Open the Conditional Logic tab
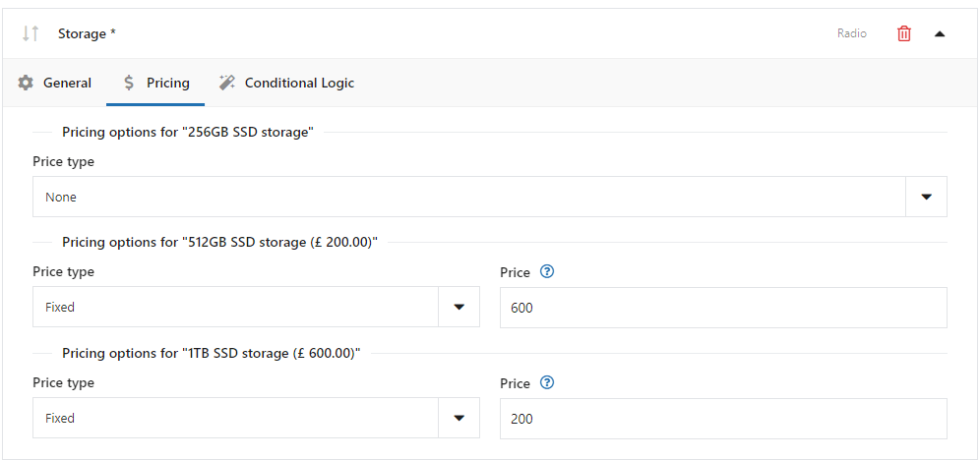Viewport: 980px width, 460px height. coord(287,83)
